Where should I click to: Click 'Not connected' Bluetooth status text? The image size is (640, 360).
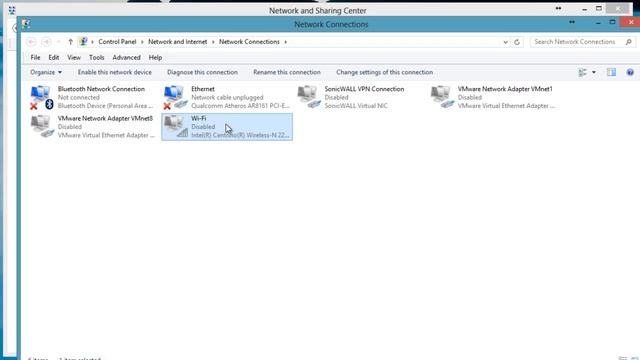[79, 97]
